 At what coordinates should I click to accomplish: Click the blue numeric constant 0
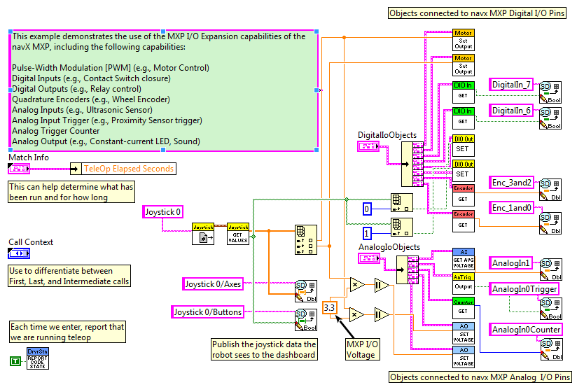(x=367, y=209)
